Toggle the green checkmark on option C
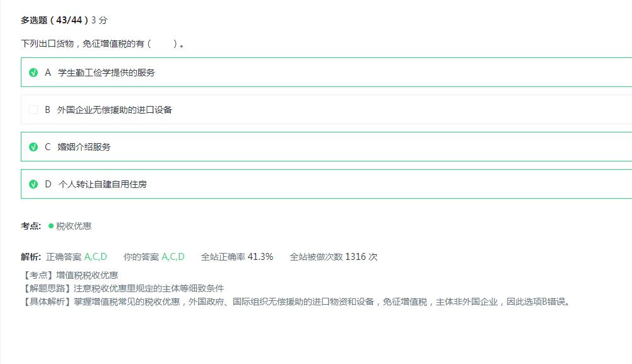The image size is (632, 364). [x=33, y=147]
